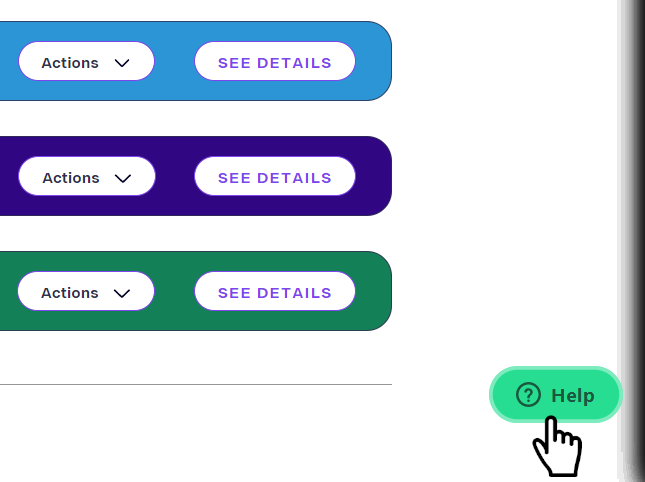Image resolution: width=645 pixels, height=482 pixels.
Task: View SEE DETAILS for the blue row
Action: (275, 61)
